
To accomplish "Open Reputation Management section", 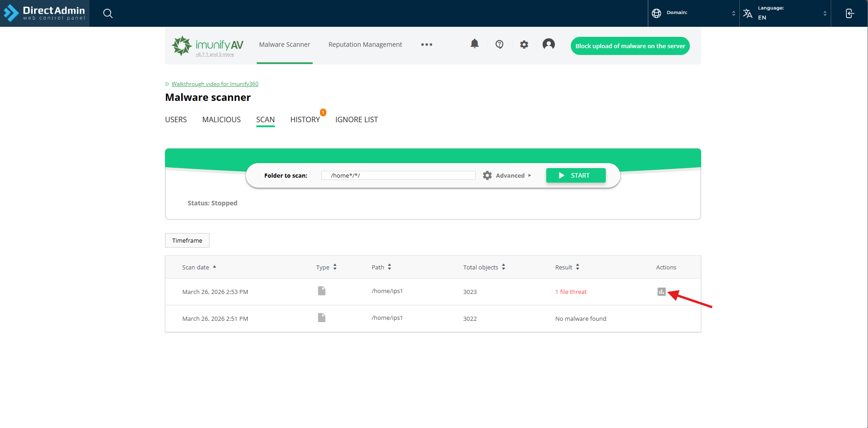I will coord(365,45).
